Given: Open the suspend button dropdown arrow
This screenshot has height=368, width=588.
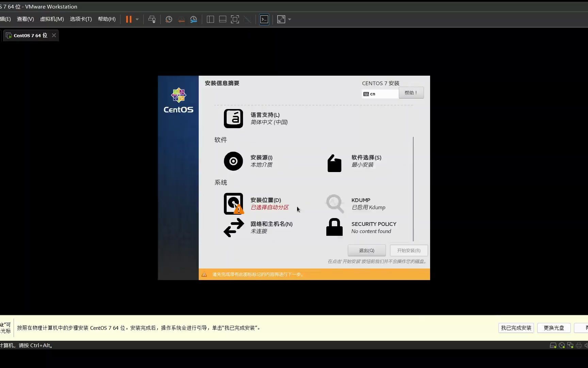Looking at the screenshot, I should pyautogui.click(x=137, y=19).
